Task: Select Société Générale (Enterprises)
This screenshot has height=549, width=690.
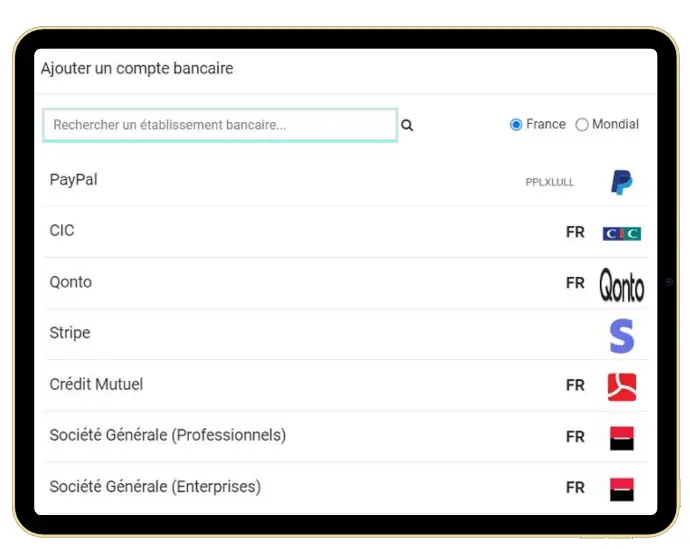Action: pyautogui.click(x=346, y=487)
